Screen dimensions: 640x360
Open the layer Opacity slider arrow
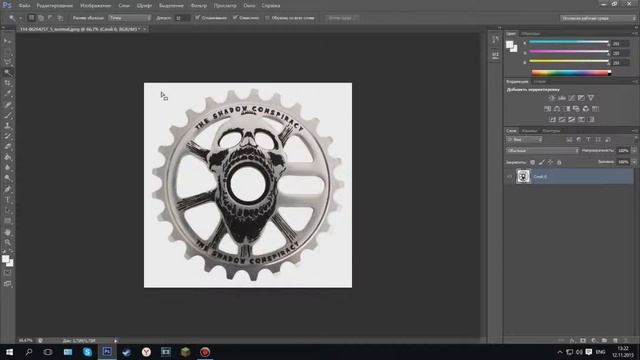pos(634,151)
